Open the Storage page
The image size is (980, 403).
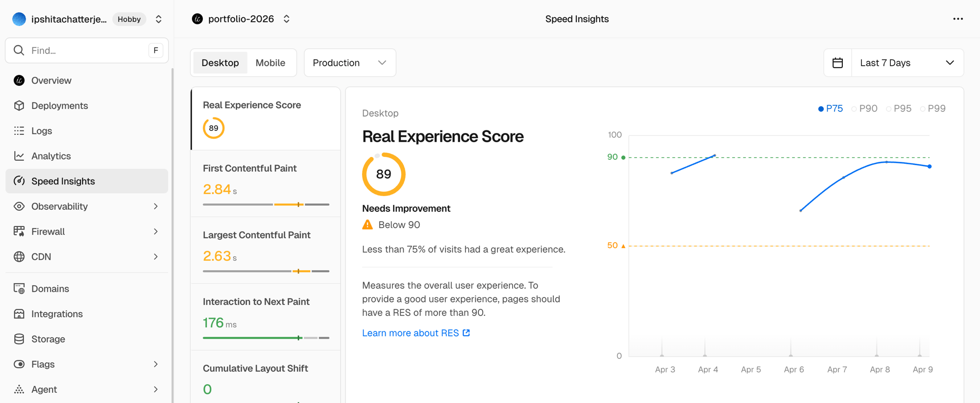point(87,339)
